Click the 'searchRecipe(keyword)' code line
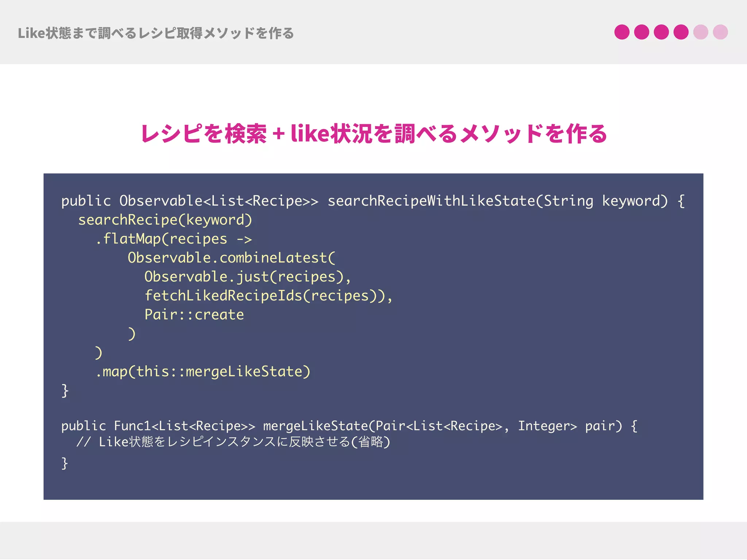Screen dimensions: 747x560 (x=165, y=220)
